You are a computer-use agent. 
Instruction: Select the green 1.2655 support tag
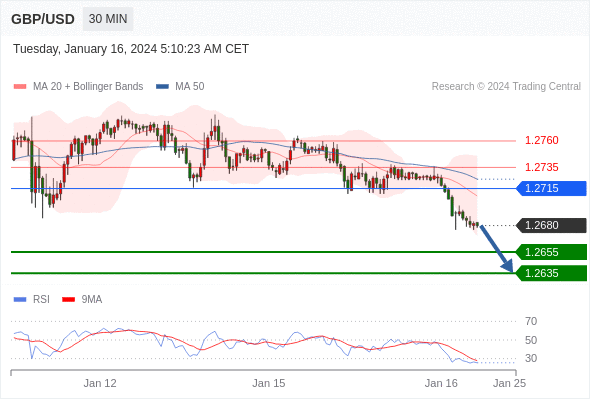tap(551, 252)
